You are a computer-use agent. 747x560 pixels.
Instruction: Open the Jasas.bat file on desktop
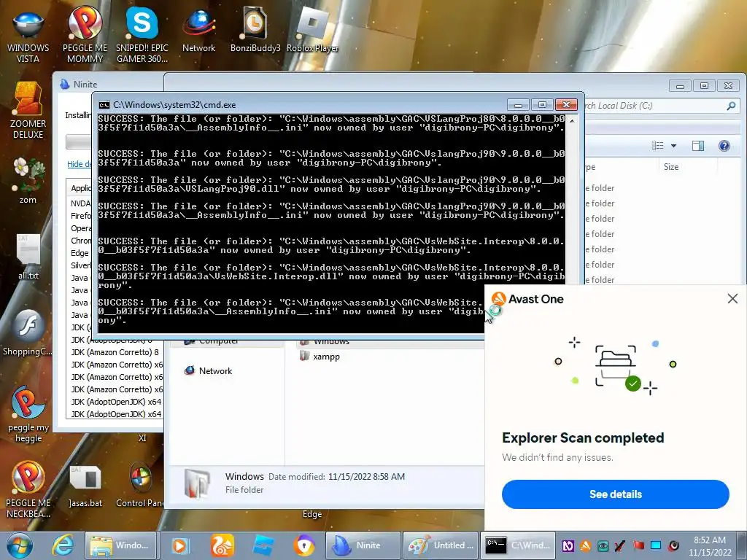(x=85, y=486)
